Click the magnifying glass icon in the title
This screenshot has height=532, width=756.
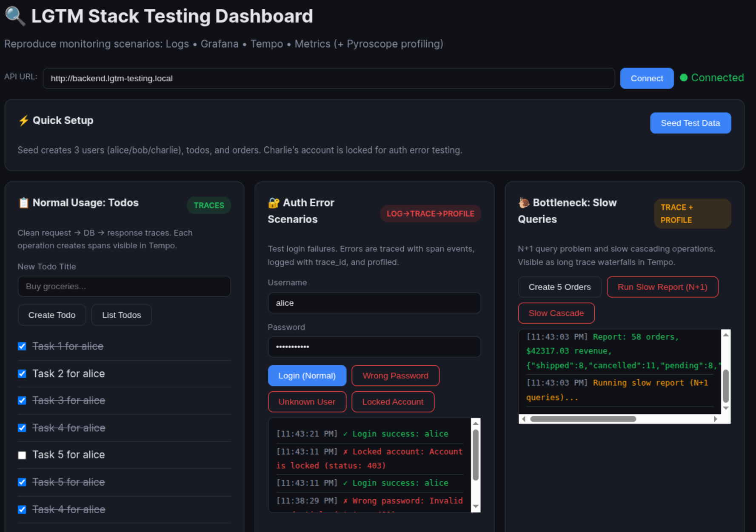tap(15, 16)
